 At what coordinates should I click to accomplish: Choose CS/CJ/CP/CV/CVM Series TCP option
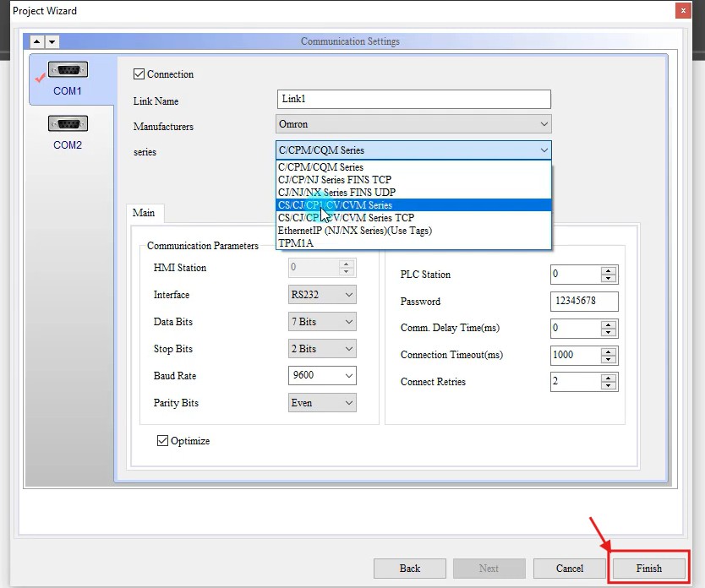[x=413, y=218]
